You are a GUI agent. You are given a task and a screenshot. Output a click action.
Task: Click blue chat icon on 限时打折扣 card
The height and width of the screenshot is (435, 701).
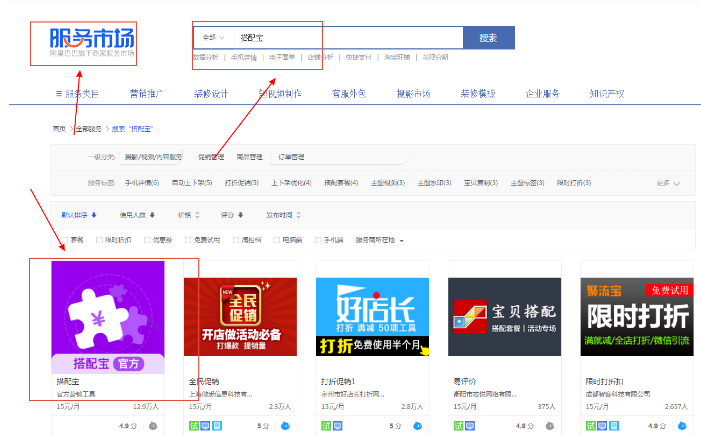pyautogui.click(x=682, y=426)
